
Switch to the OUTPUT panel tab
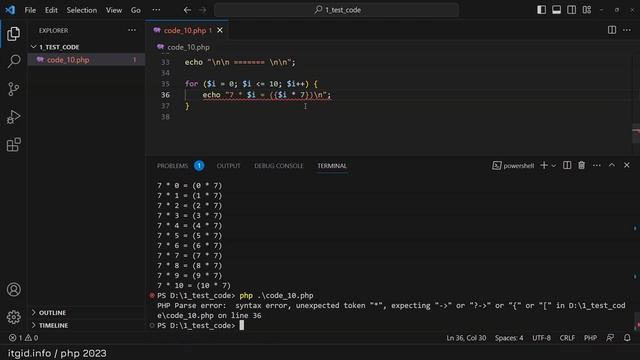[228, 166]
